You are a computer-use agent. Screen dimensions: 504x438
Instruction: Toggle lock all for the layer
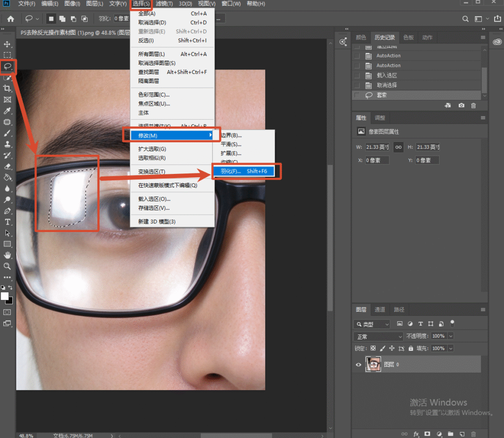pyautogui.click(x=411, y=348)
